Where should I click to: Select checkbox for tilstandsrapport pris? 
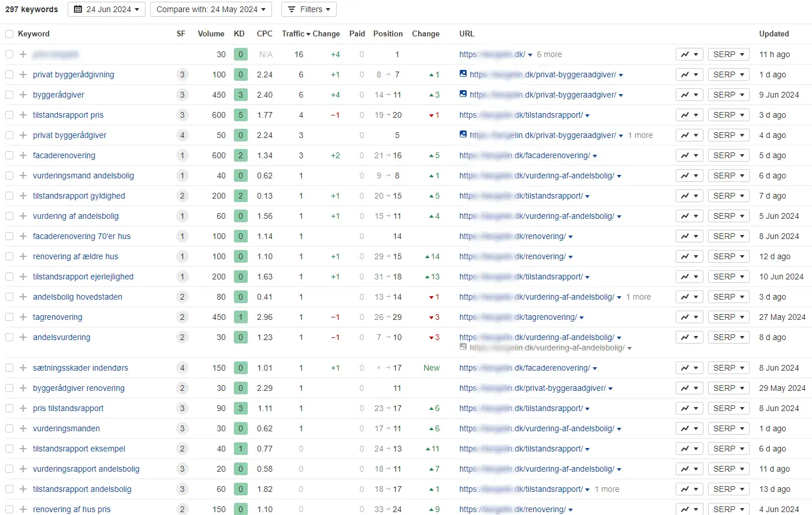[9, 115]
